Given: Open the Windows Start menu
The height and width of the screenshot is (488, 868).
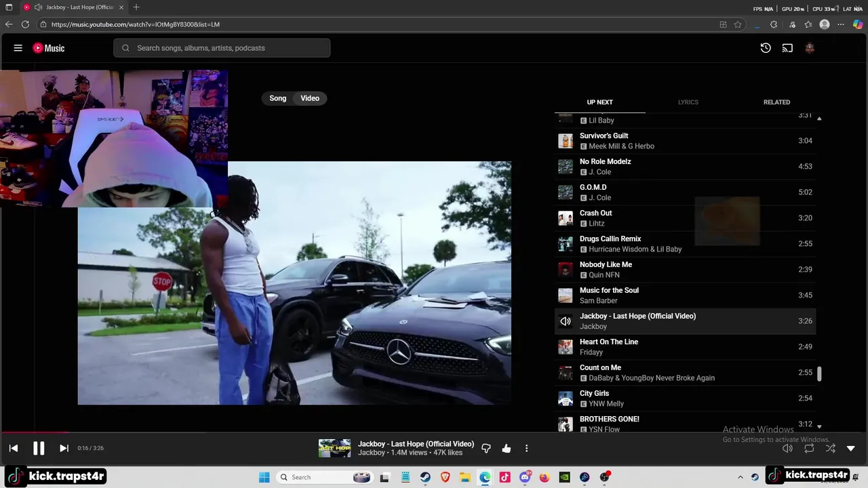Looking at the screenshot, I should [x=264, y=477].
